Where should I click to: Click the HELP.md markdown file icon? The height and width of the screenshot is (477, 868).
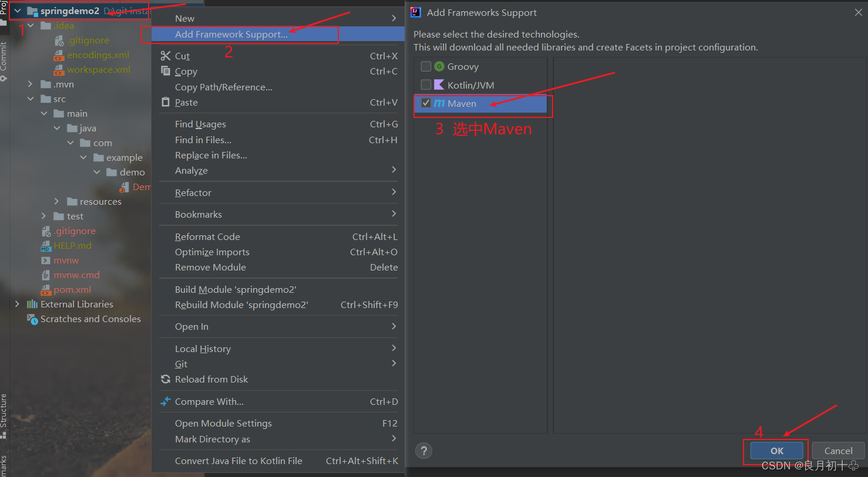tap(46, 245)
